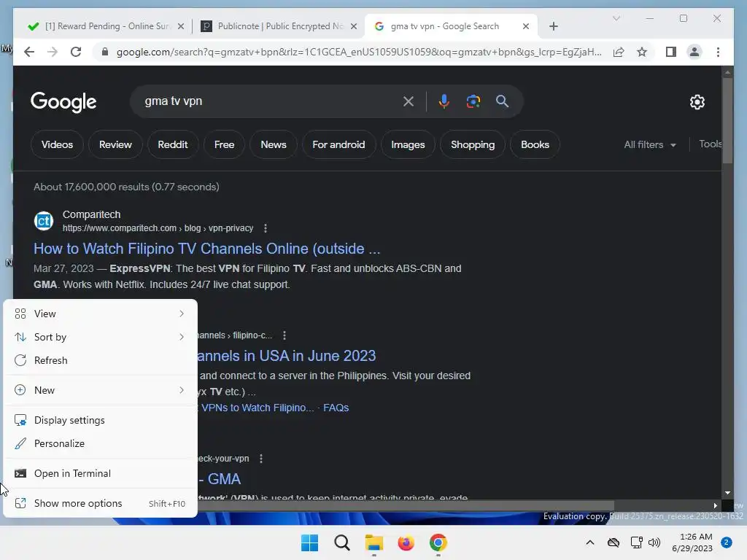
Task: Open Chrome three-dot menu
Action: tap(718, 52)
